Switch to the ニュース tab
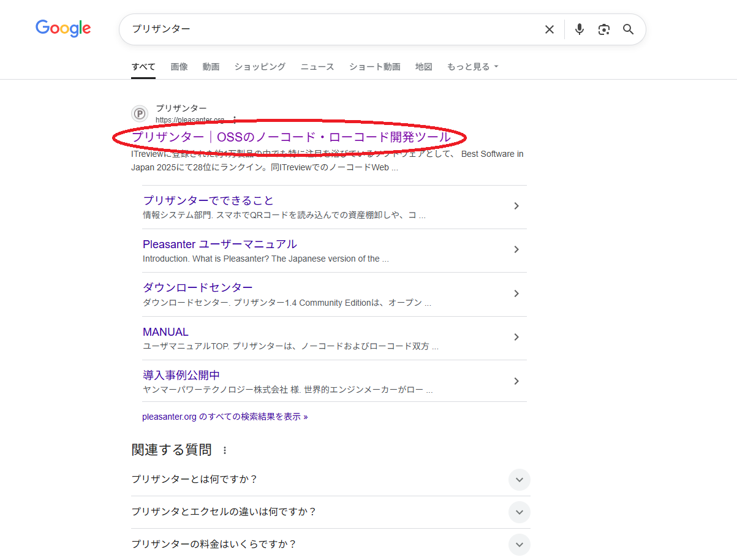 tap(317, 67)
